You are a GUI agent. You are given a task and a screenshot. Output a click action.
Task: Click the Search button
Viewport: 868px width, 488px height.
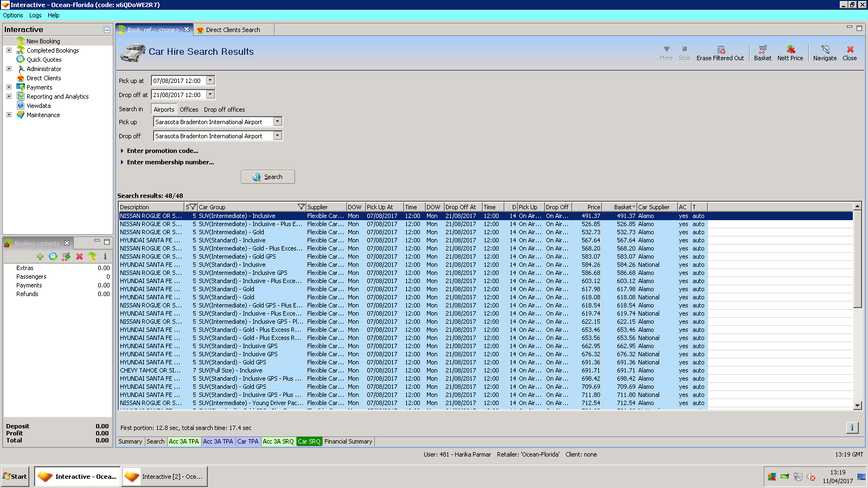click(268, 177)
